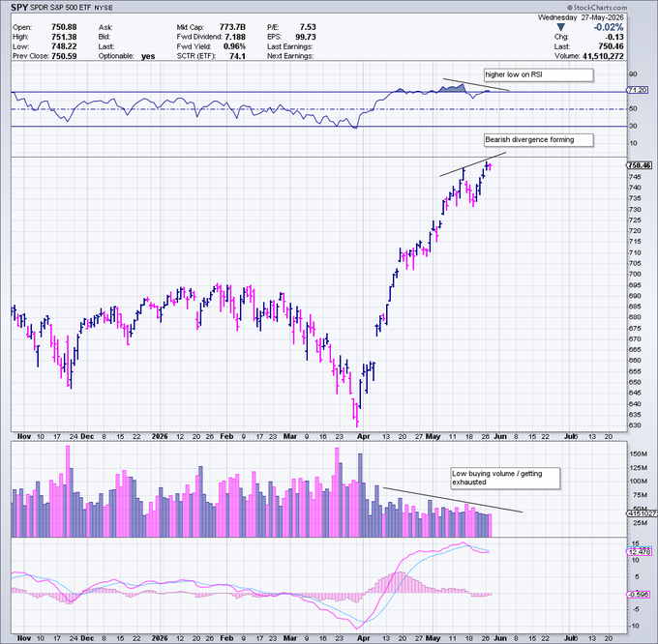Click the RSI scale label 30
This screenshot has height=644, width=658.
pyautogui.click(x=633, y=126)
